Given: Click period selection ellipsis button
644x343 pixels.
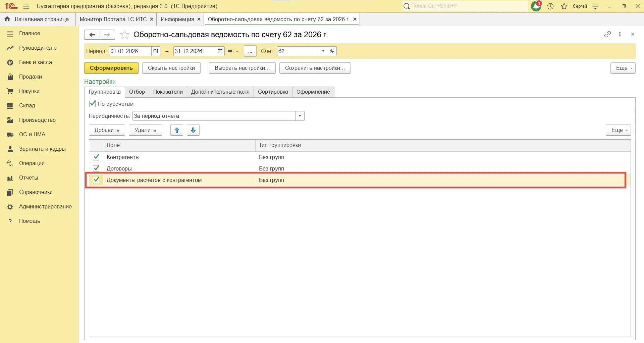Looking at the screenshot, I should pos(250,51).
